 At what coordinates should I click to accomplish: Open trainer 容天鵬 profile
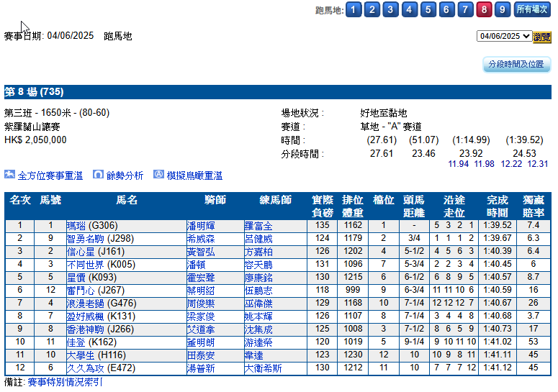pyautogui.click(x=258, y=265)
